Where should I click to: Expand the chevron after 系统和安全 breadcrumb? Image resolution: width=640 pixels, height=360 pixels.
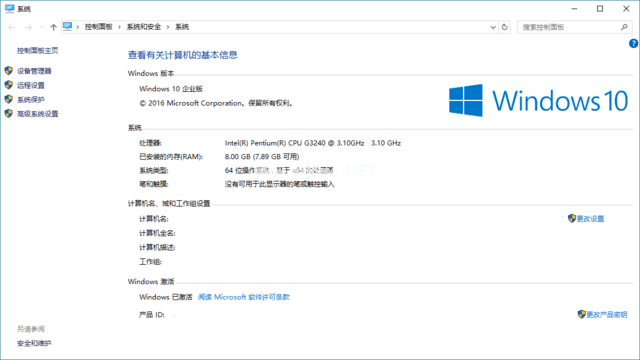(168, 27)
